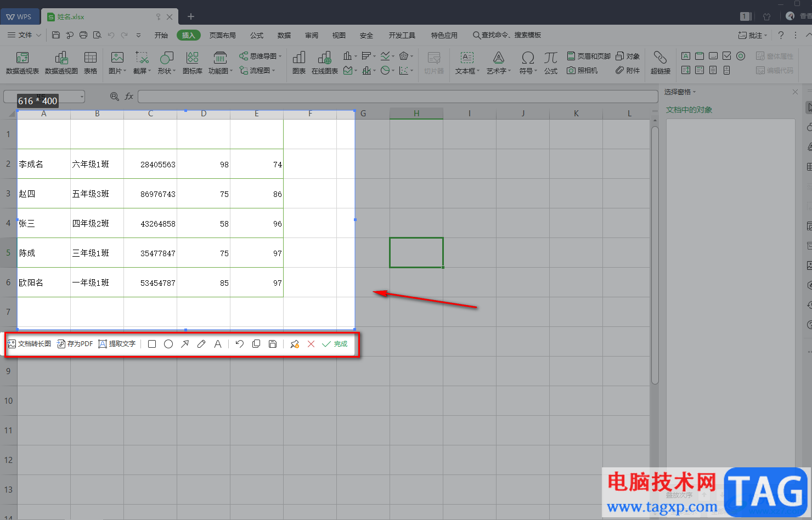This screenshot has height=520, width=812.
Task: Click the save icon in quick access bar
Action: pyautogui.click(x=56, y=35)
